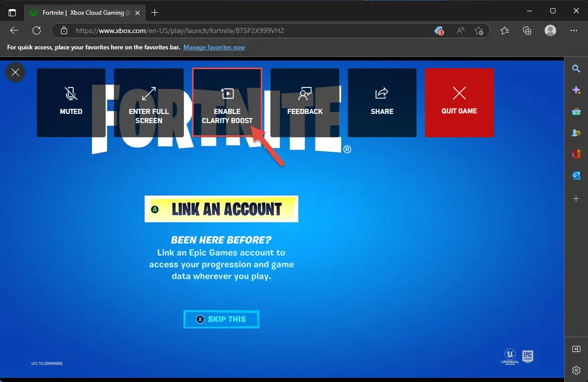Go back to previous page
The image size is (588, 382).
pyautogui.click(x=14, y=31)
